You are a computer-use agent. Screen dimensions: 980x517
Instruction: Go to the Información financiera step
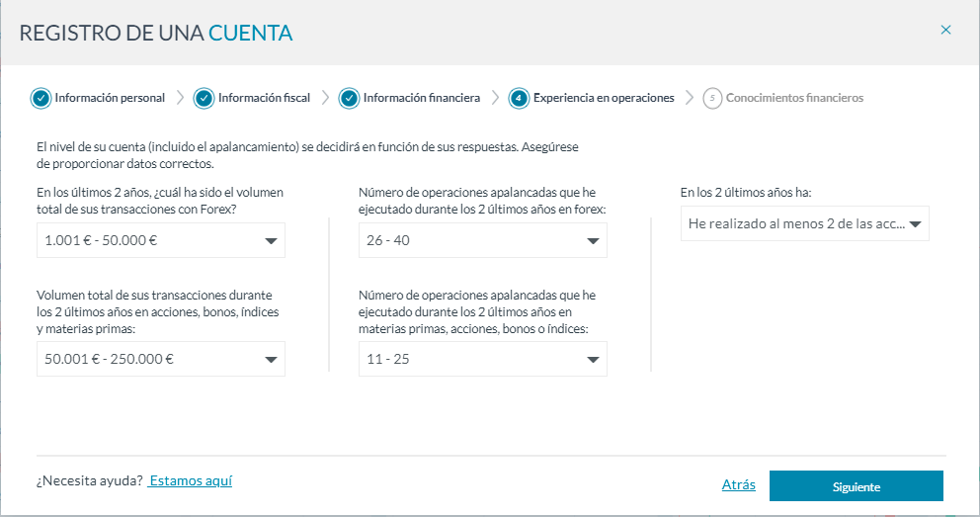(x=421, y=98)
